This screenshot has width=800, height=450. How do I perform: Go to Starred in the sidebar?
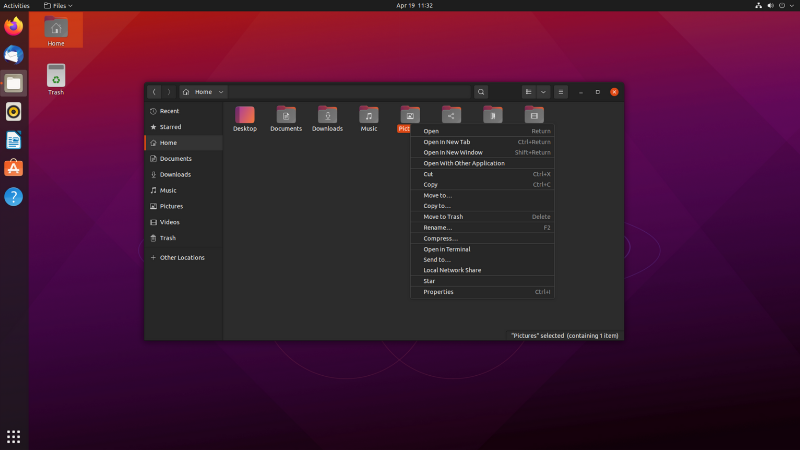pos(170,127)
